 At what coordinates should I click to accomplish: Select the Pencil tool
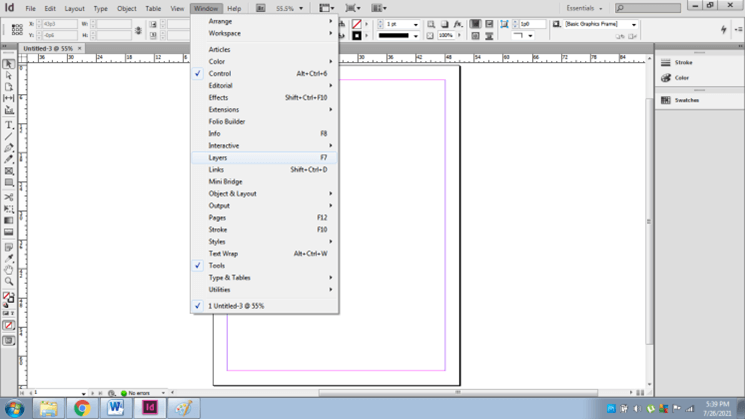click(x=9, y=159)
